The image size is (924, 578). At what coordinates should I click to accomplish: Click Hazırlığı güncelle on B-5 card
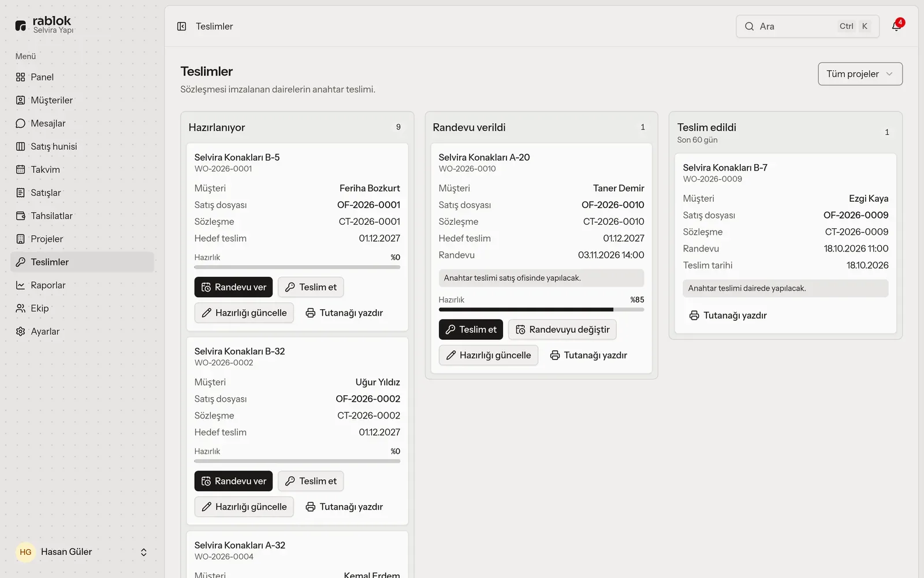[x=244, y=313]
